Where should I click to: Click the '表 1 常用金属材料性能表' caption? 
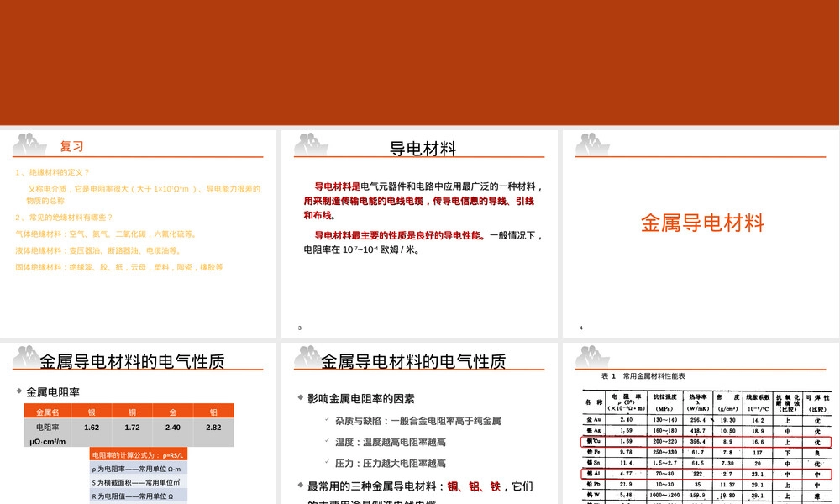pyautogui.click(x=643, y=376)
